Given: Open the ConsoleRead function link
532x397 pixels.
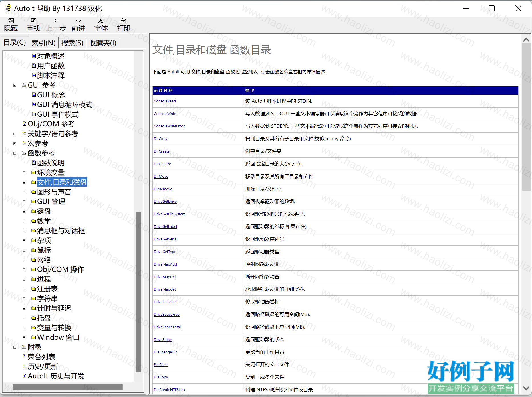Looking at the screenshot, I should (165, 101).
